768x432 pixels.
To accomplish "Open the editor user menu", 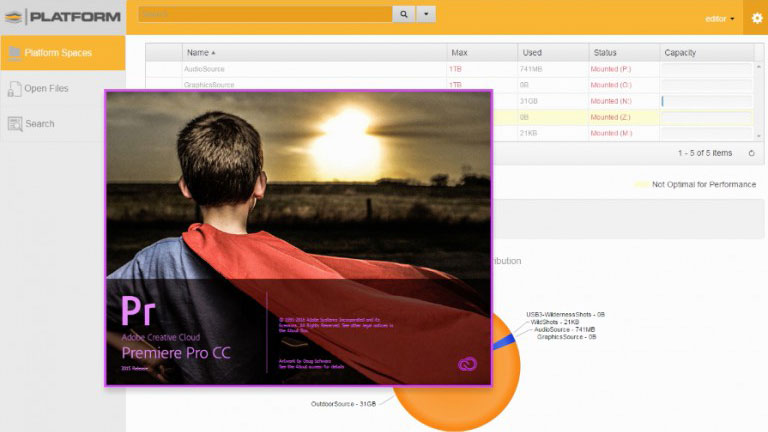I will pos(720,19).
